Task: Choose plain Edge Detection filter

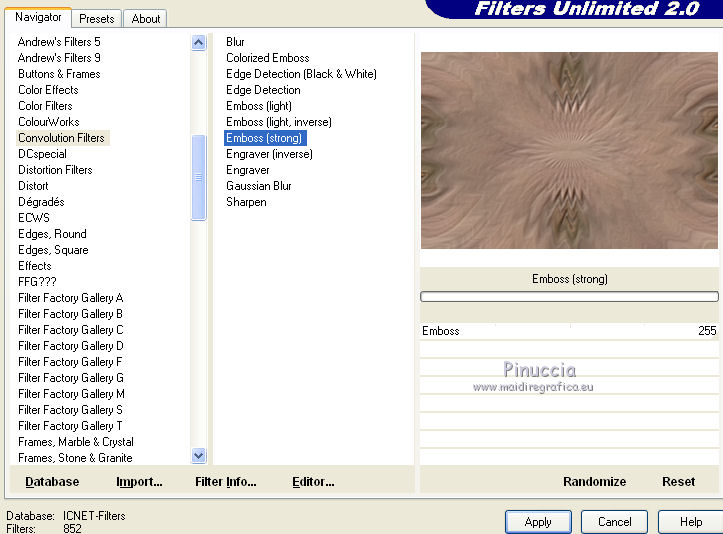Action: click(263, 90)
